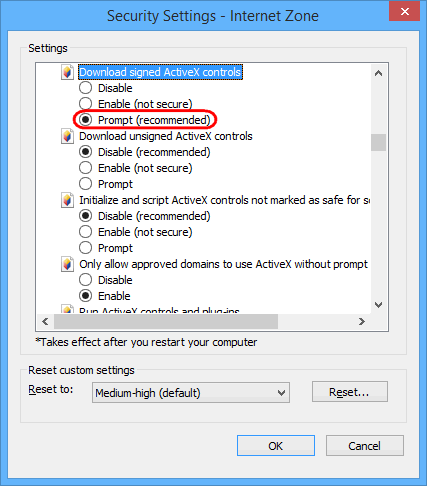Confirm settings with the OK button
This screenshot has height=486, width=427.
click(276, 446)
